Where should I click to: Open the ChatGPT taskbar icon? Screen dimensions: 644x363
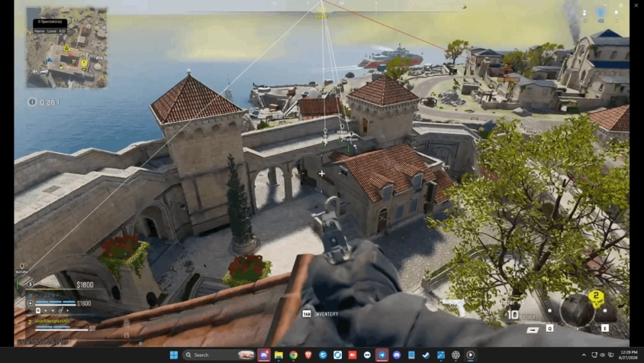[455, 355]
